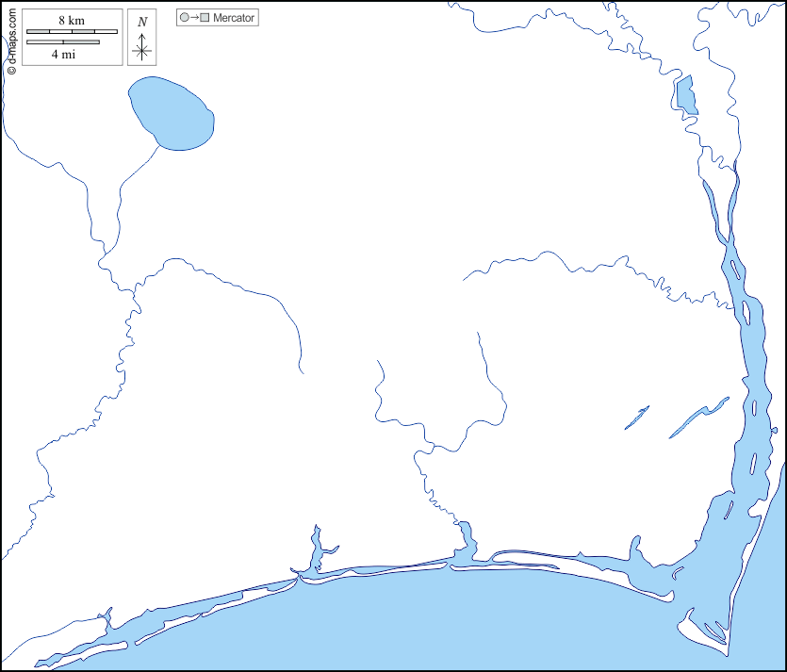Image resolution: width=787 pixels, height=672 pixels.
Task: Click the large oval lake in the northwest
Action: (x=172, y=113)
